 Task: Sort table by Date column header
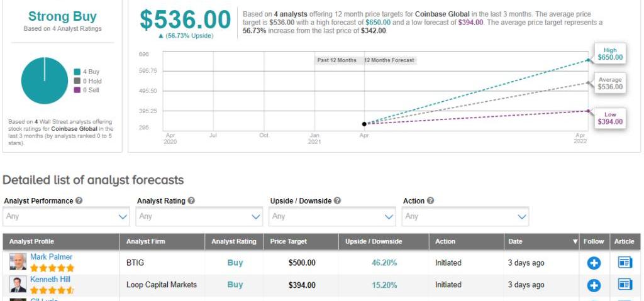(x=541, y=241)
